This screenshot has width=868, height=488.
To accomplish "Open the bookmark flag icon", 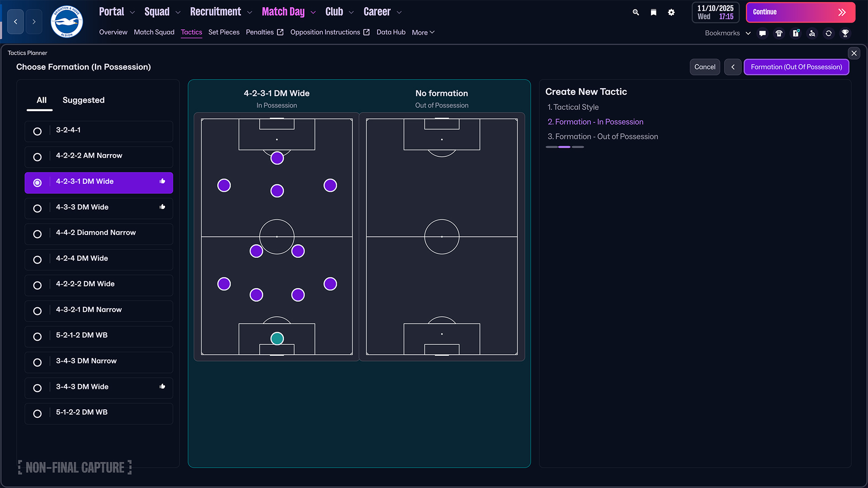I will (653, 12).
